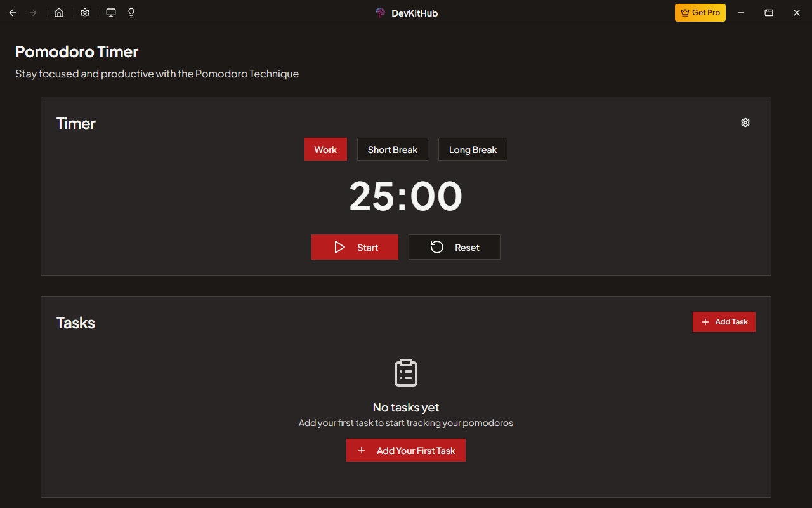Open the home page via house icon
812x508 pixels.
59,13
